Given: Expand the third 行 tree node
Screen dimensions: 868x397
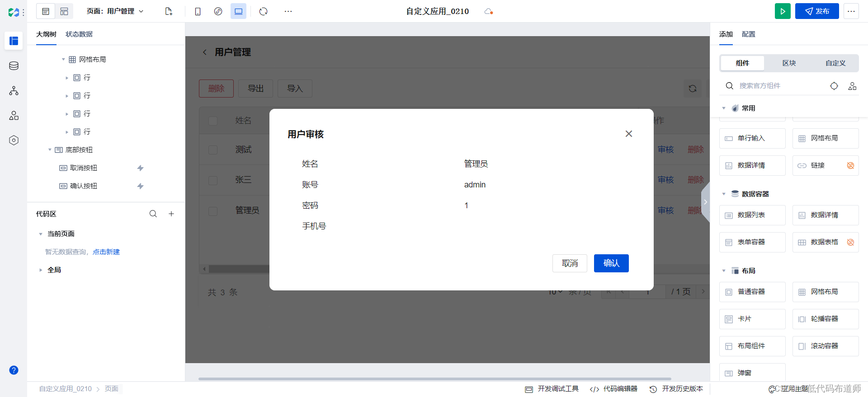Looking at the screenshot, I should (x=67, y=114).
